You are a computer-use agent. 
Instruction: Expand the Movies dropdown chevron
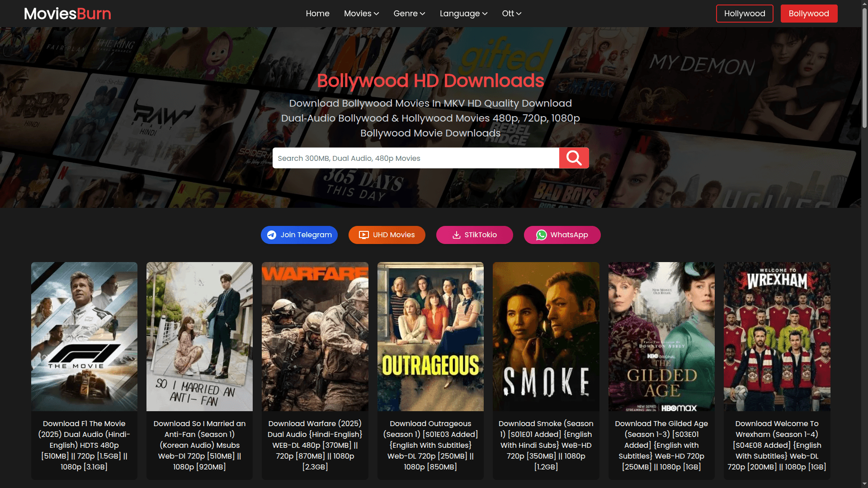[x=377, y=14]
